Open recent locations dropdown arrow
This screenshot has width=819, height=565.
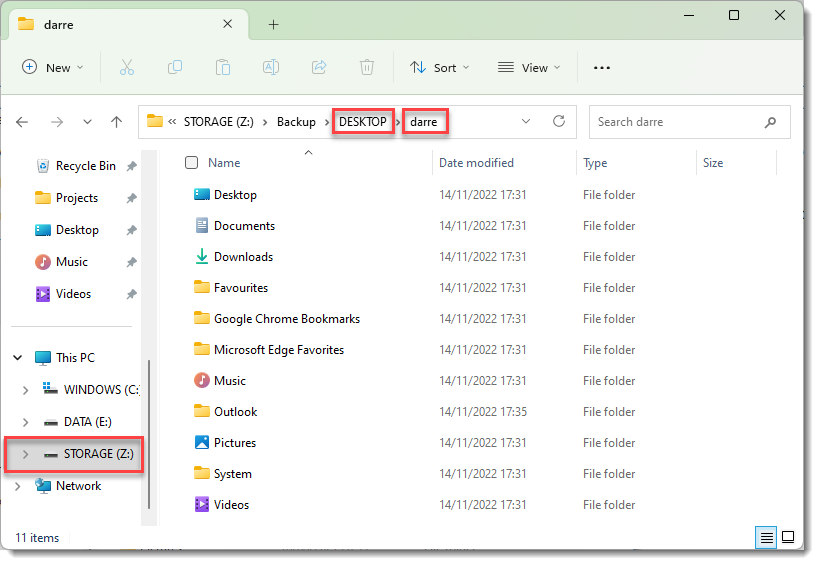pyautogui.click(x=87, y=122)
